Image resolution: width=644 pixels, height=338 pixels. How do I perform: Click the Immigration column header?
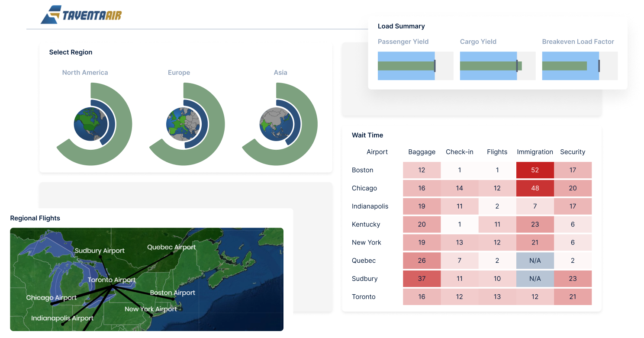pos(535,152)
